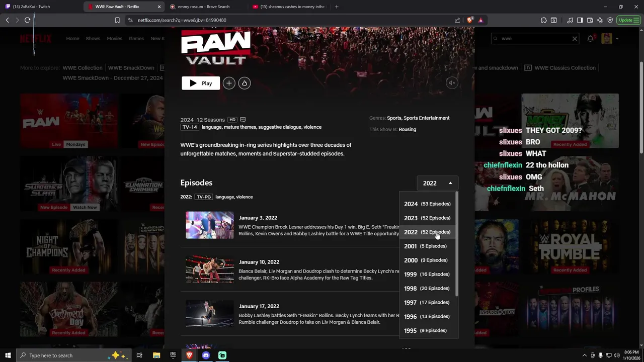Viewport: 644px width, 362px height.
Task: Click the address bar URL
Action: (x=182, y=20)
